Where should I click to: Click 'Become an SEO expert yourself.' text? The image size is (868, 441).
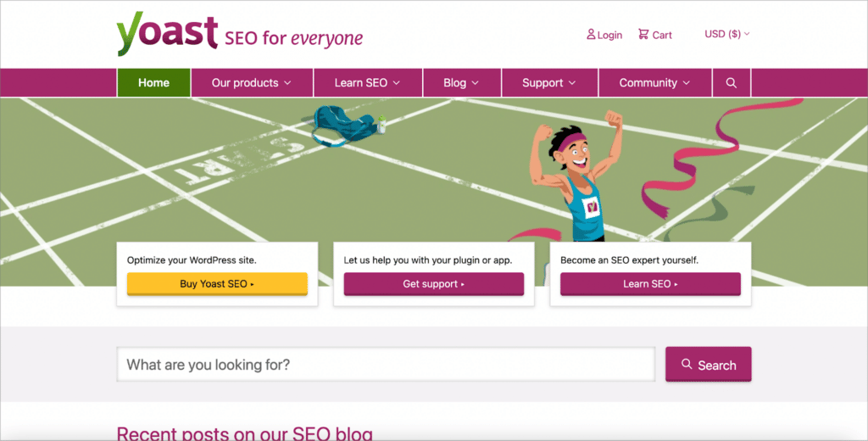(630, 260)
